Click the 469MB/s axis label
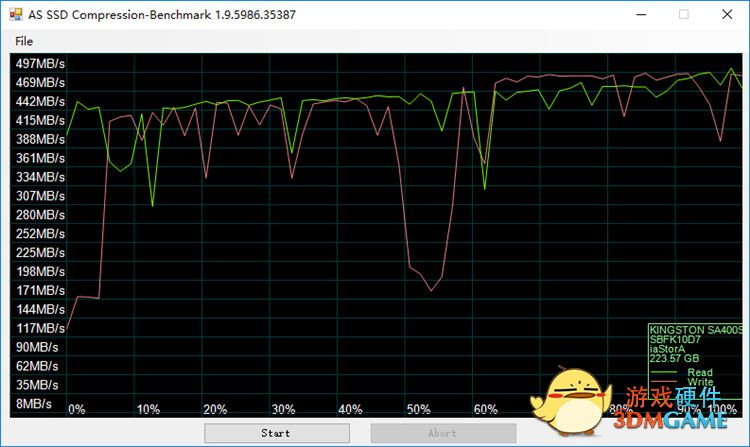Screen dimensions: 750x447 tap(40, 83)
